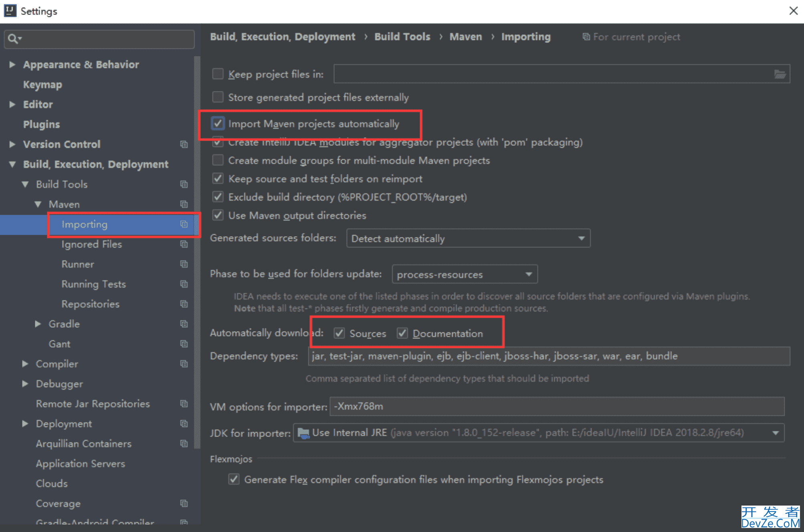The width and height of the screenshot is (804, 532).
Task: Expand the Editor section arrow
Action: coord(12,105)
